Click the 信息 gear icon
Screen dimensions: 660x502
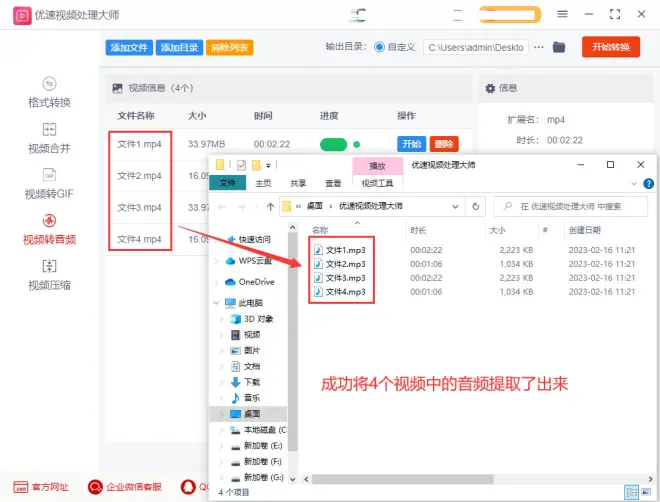(x=490, y=88)
